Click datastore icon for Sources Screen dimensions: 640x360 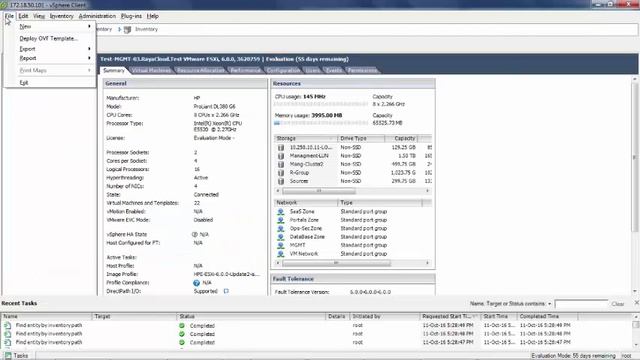281,181
